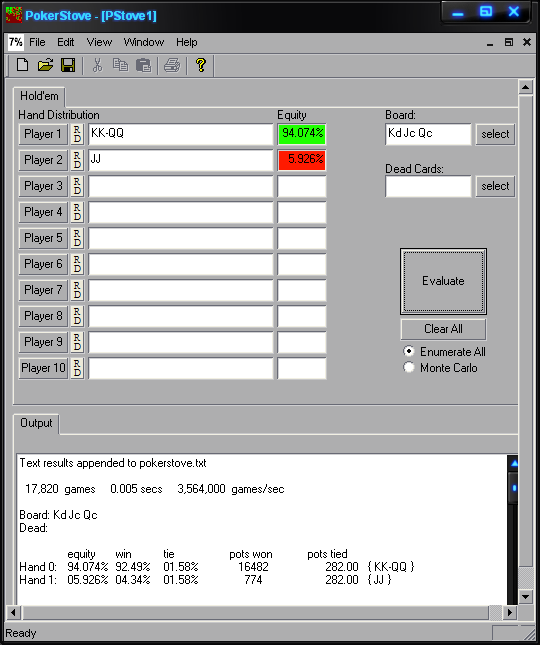Viewport: 540px width, 645px height.
Task: Click the Board field showing Kd Jc Qc
Action: point(428,134)
